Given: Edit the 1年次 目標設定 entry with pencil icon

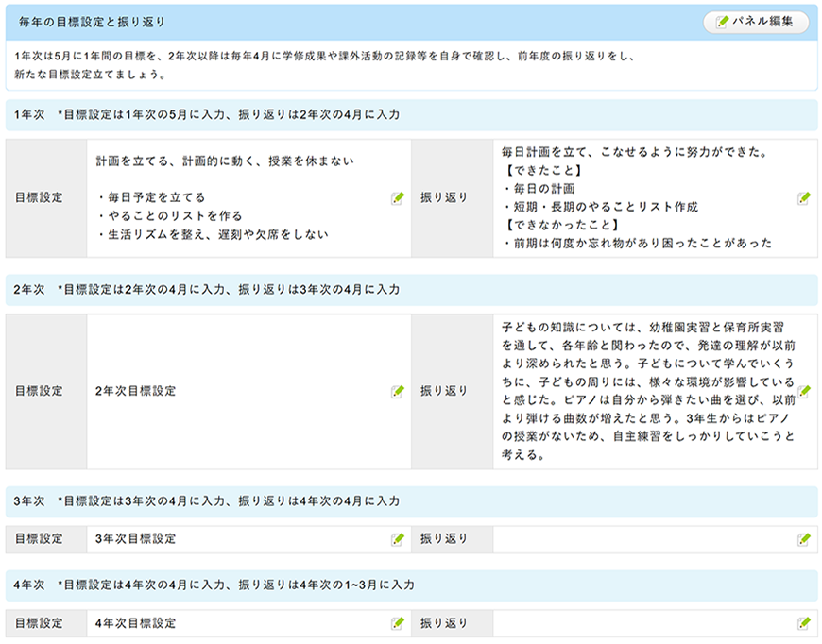Looking at the screenshot, I should coord(398,198).
